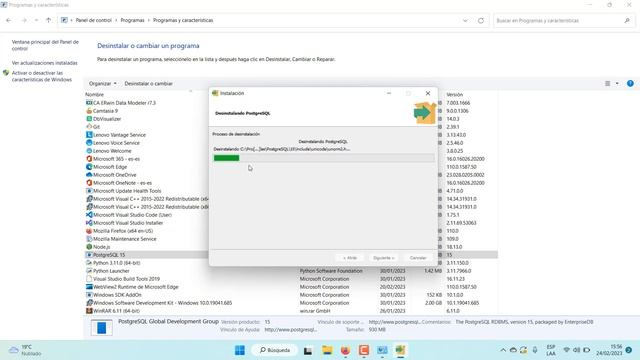Click Cancelar in the Instalación dialog
The height and width of the screenshot is (360, 640).
click(x=418, y=258)
